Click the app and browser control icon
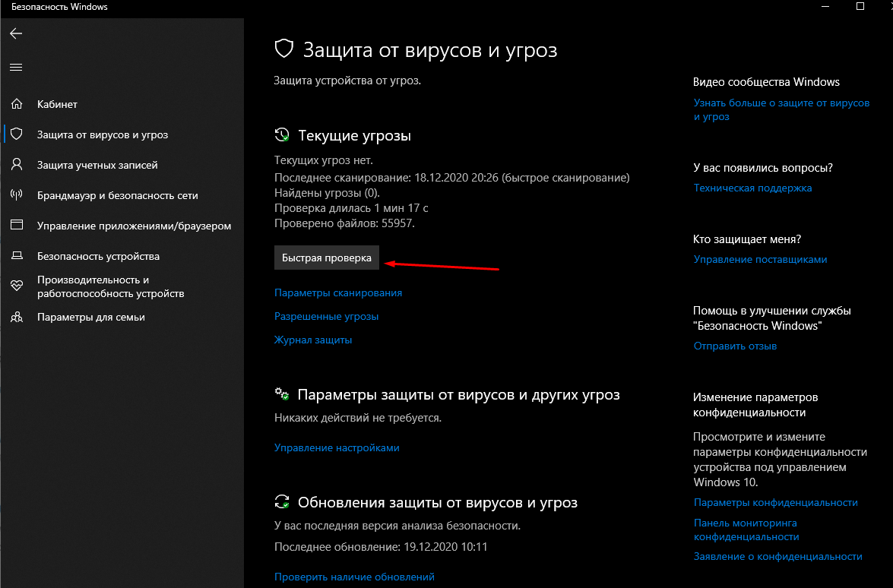This screenshot has height=588, width=893. coord(16,226)
